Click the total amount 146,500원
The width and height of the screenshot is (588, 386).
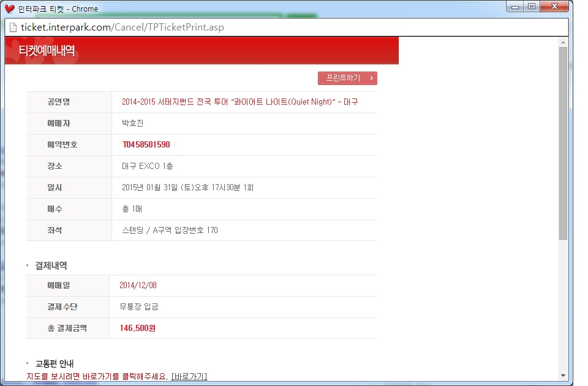(138, 328)
